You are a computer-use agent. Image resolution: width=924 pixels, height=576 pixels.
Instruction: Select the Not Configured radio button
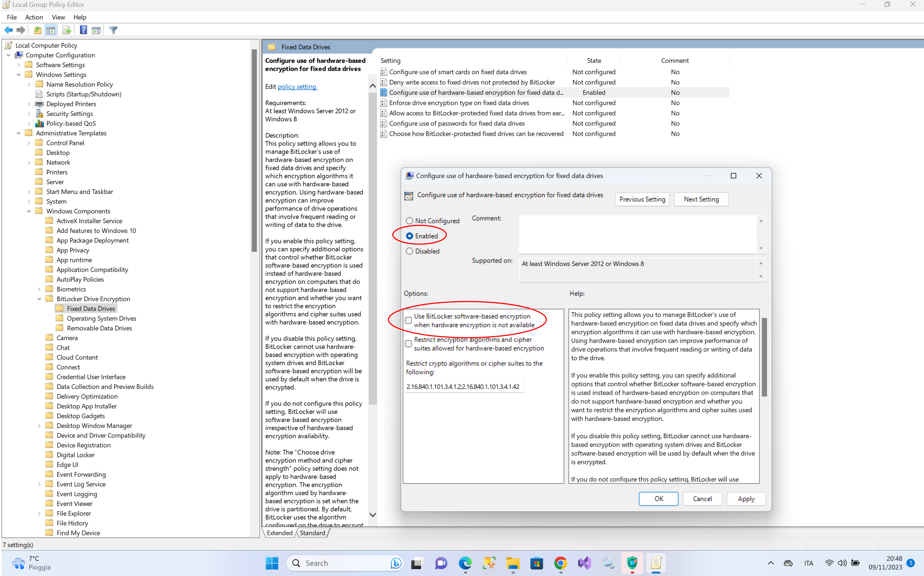point(409,221)
